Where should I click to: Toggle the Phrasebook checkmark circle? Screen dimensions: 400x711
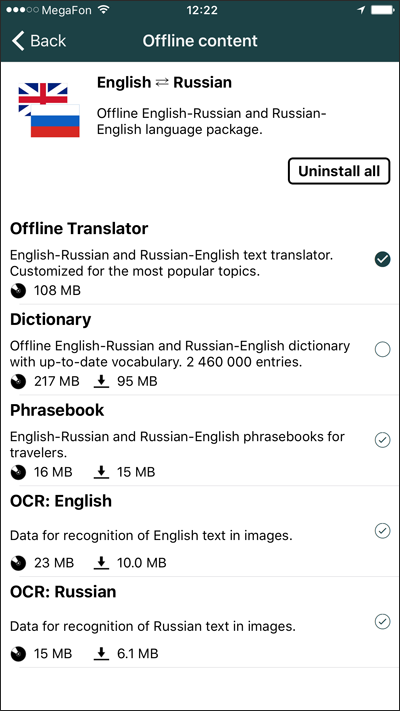tap(383, 440)
